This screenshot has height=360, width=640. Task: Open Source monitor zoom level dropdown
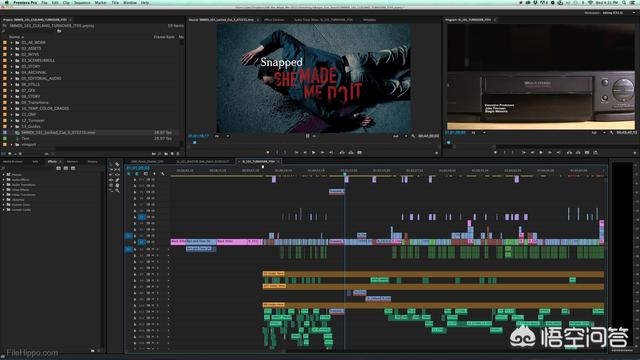click(222, 136)
